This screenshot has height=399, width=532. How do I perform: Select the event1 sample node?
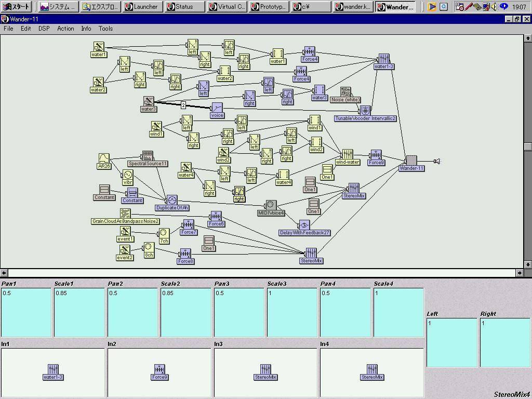[x=125, y=234]
